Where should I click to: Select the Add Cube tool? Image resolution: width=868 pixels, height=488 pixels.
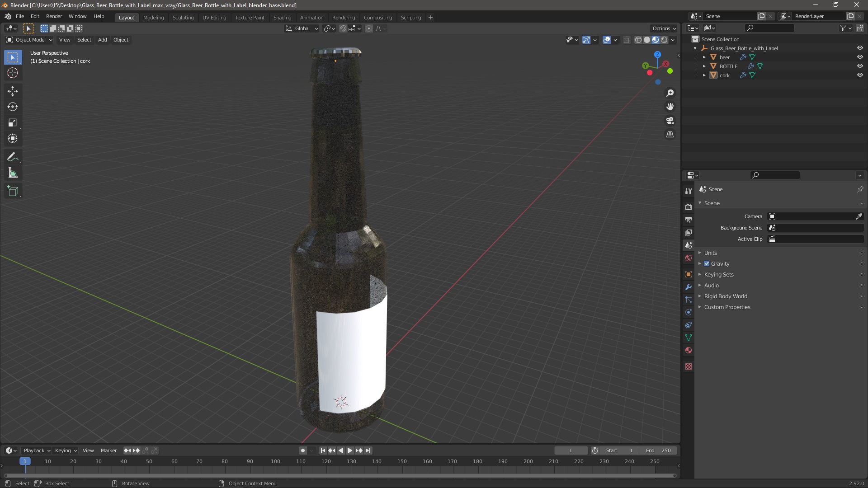13,191
